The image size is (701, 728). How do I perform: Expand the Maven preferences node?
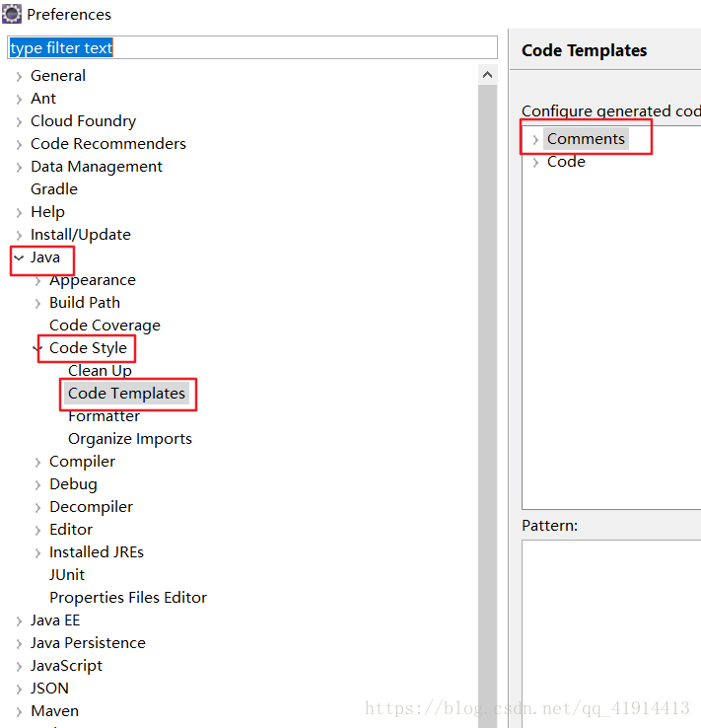pyautogui.click(x=19, y=712)
